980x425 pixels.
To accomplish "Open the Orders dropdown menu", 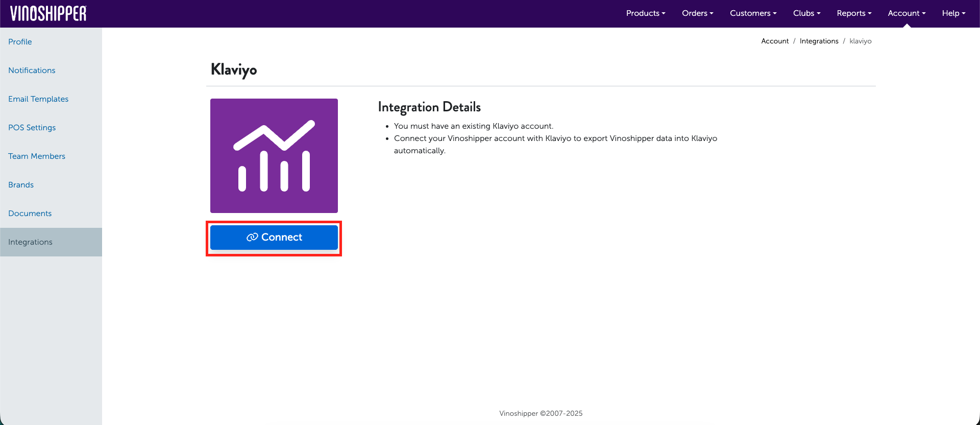I will 698,13.
